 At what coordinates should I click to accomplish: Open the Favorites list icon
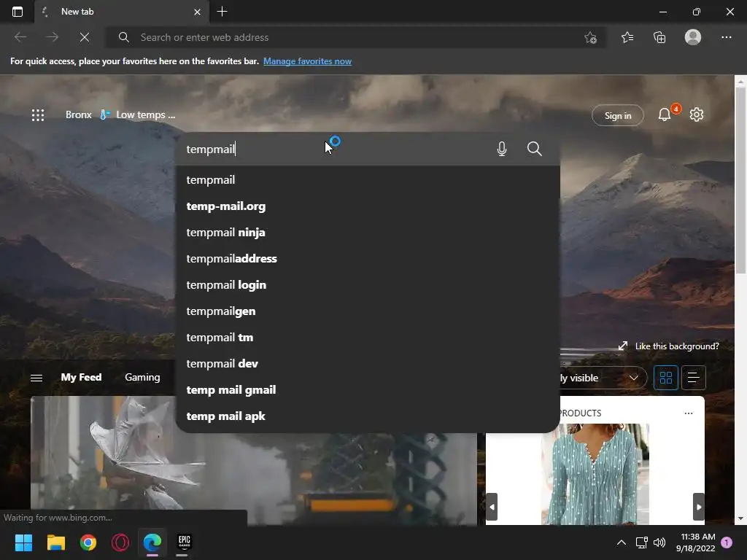pos(627,37)
